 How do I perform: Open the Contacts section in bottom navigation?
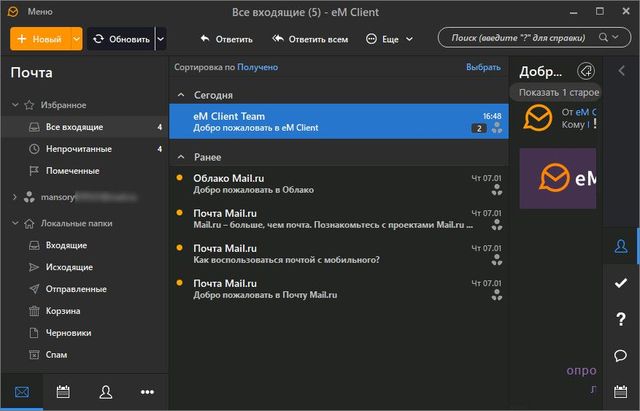tap(105, 391)
